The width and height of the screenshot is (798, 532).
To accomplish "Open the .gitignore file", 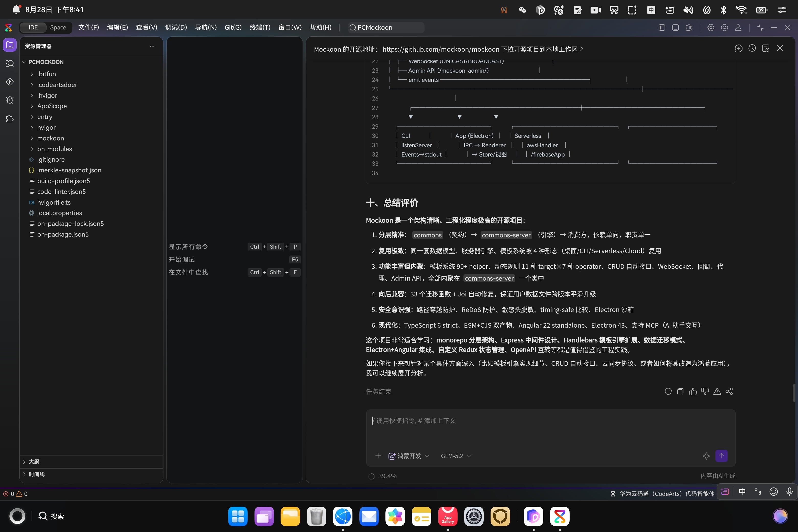I will (51, 159).
